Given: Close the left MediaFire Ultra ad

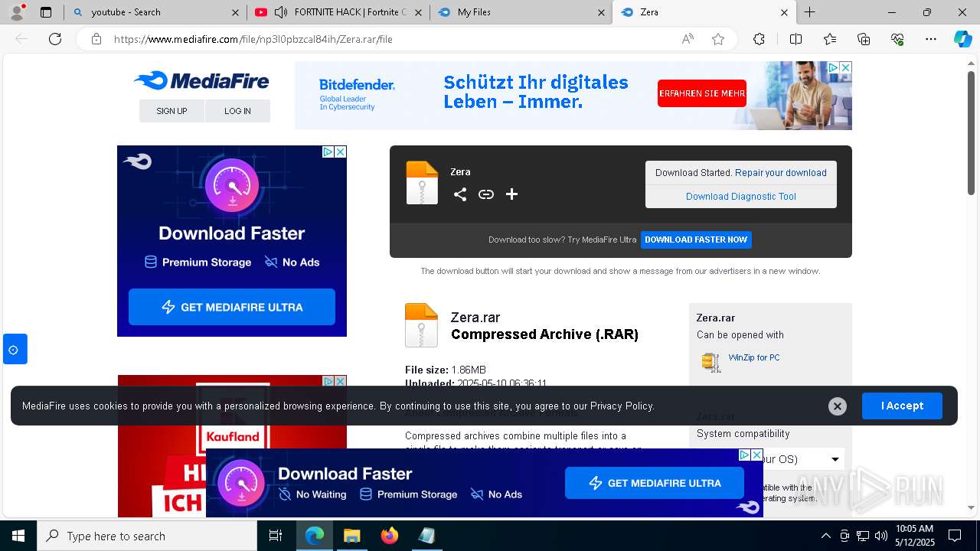Looking at the screenshot, I should tap(341, 152).
